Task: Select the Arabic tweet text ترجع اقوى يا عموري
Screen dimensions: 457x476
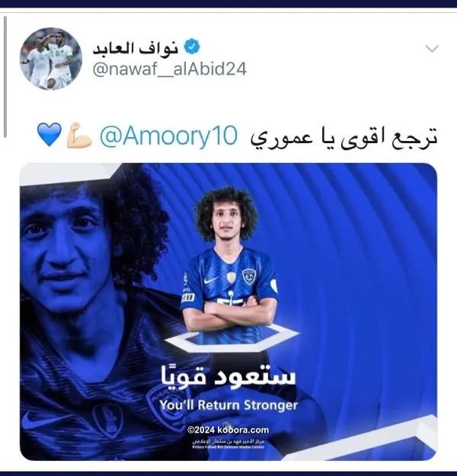Action: pyautogui.click(x=344, y=137)
